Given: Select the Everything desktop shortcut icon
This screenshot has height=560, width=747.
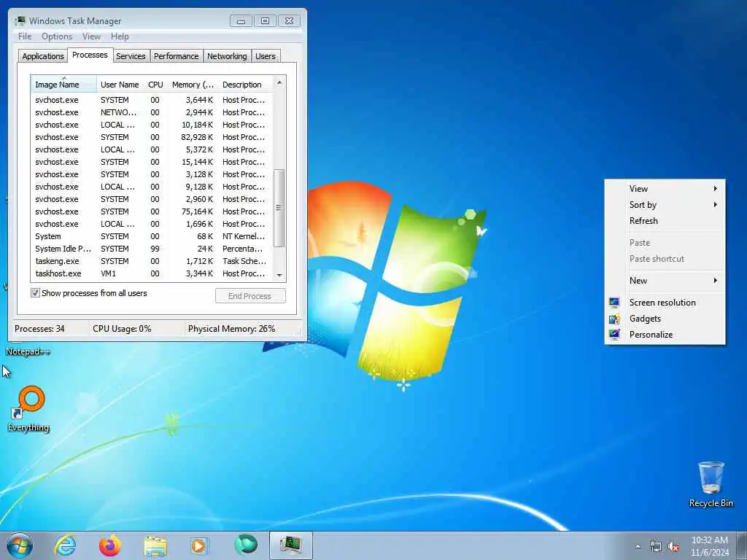Looking at the screenshot, I should point(28,408).
